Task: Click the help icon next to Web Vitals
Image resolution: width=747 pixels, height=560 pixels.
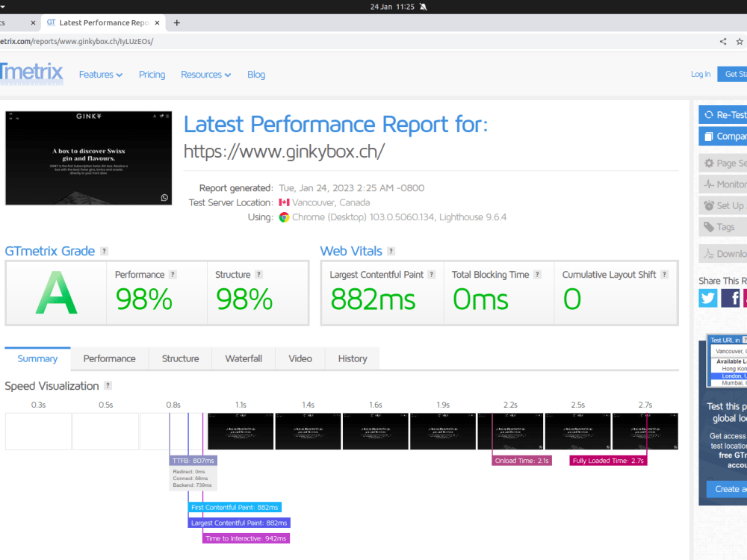Action: 391,251
